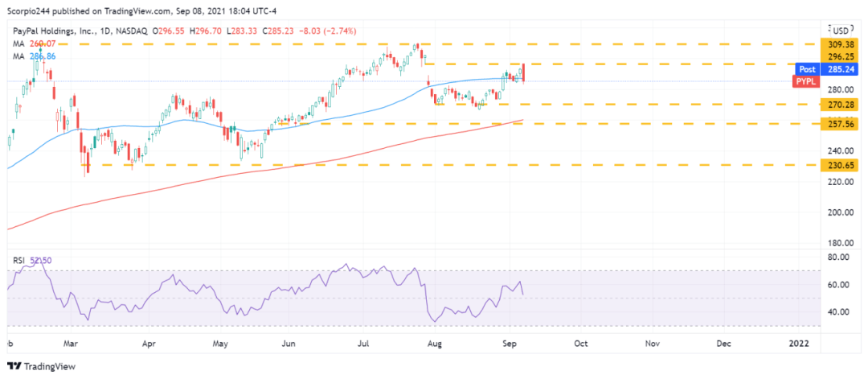Click the Sep month on time axis

[510, 344]
